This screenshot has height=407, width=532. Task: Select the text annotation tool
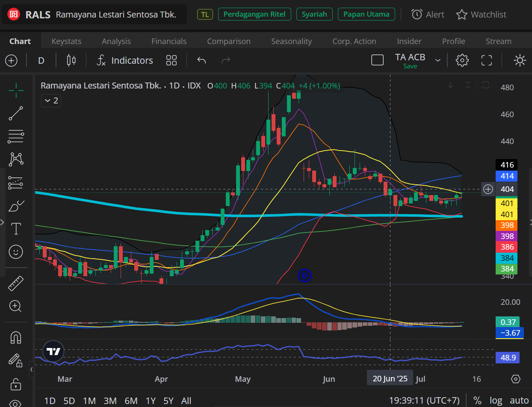click(x=16, y=229)
